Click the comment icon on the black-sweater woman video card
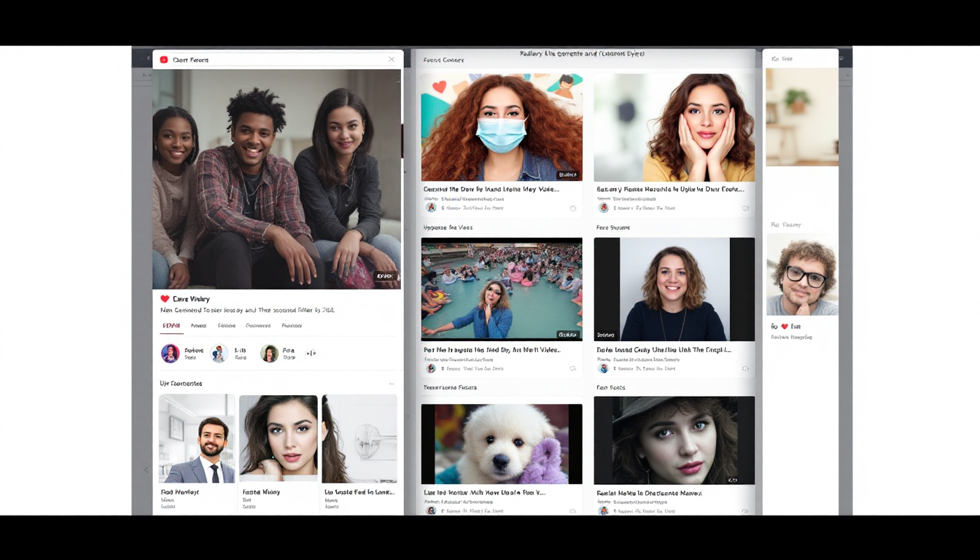Screen dimensions: 980x560 pyautogui.click(x=745, y=368)
